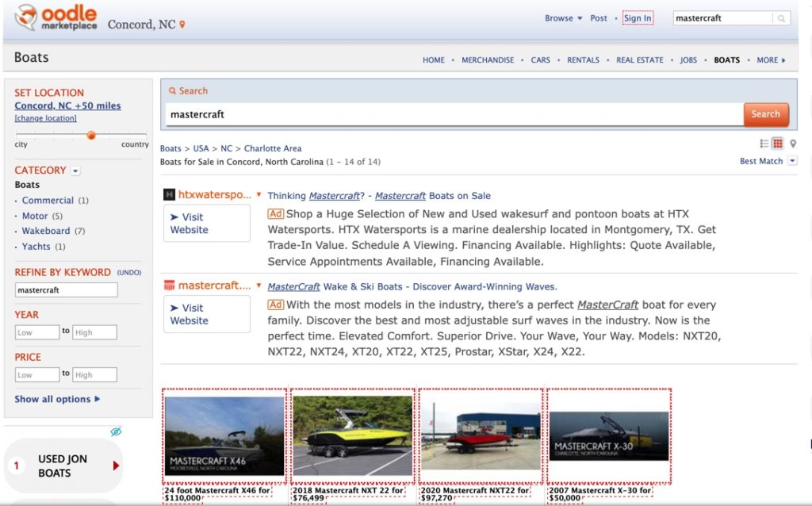
Task: Switch to map view pin icon
Action: pyautogui.click(x=792, y=144)
